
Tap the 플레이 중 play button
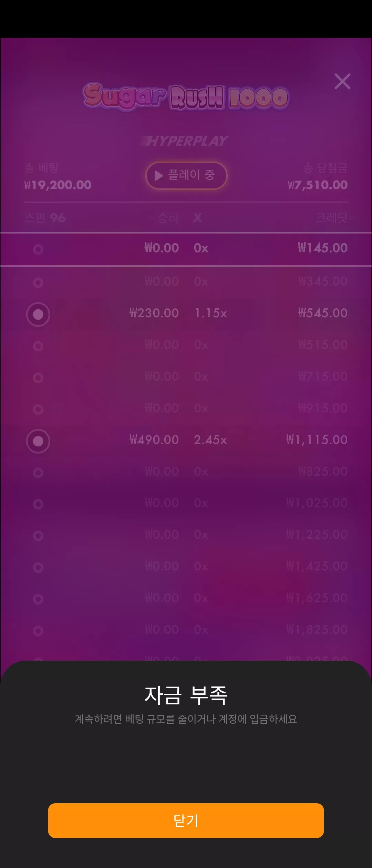tap(186, 175)
